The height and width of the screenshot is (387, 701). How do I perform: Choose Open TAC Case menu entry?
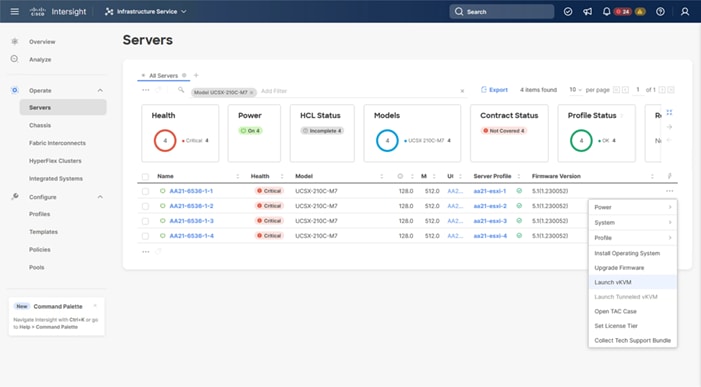tap(632, 311)
